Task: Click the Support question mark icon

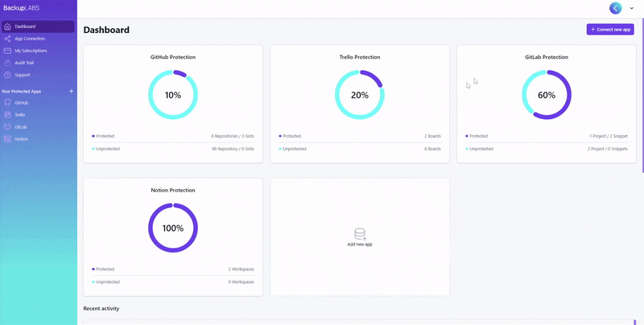Action: tap(7, 75)
